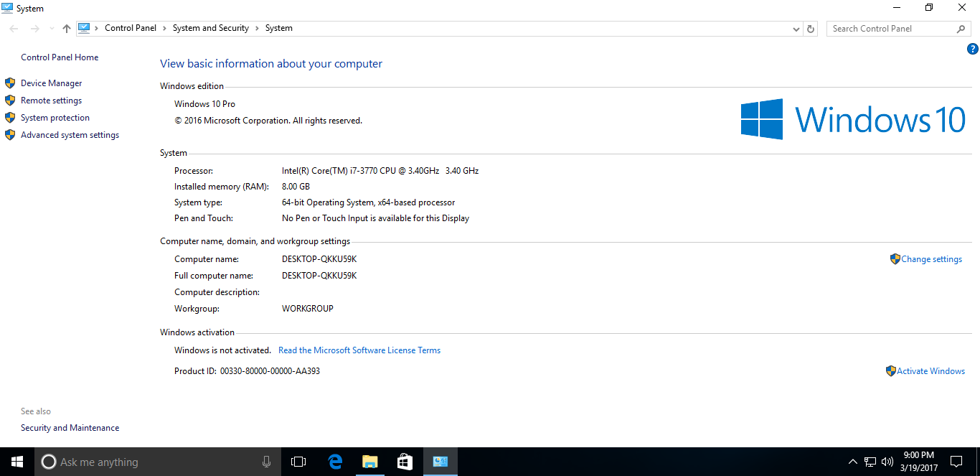Viewport: 980px width, 476px height.
Task: Click Change settings for computer name
Action: [931, 259]
